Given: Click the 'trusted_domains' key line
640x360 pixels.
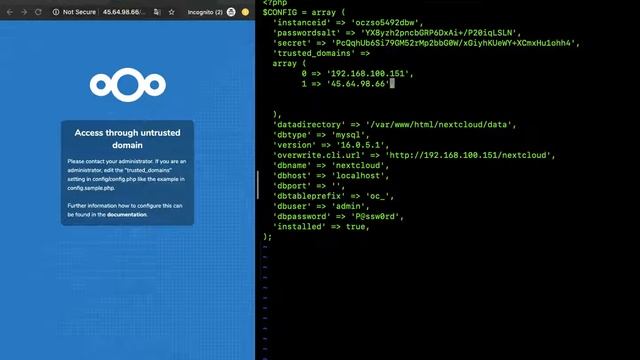Looking at the screenshot, I should tap(321, 53).
